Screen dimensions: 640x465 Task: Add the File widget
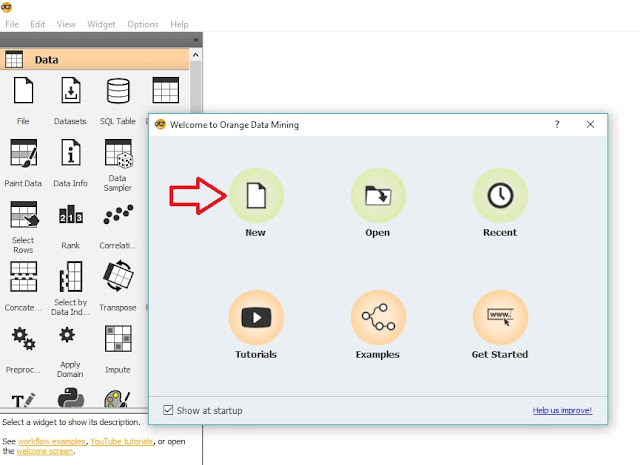[x=23, y=100]
